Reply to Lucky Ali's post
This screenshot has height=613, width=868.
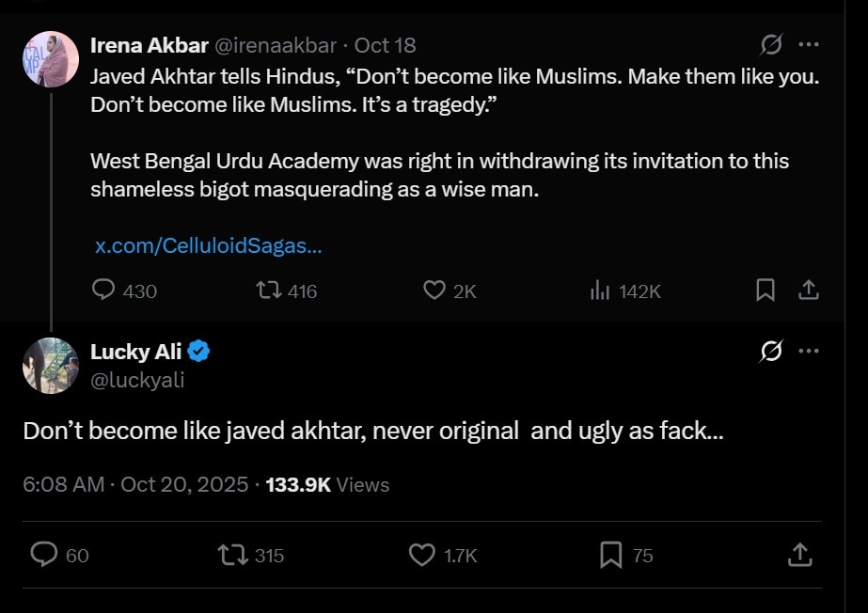tap(44, 555)
